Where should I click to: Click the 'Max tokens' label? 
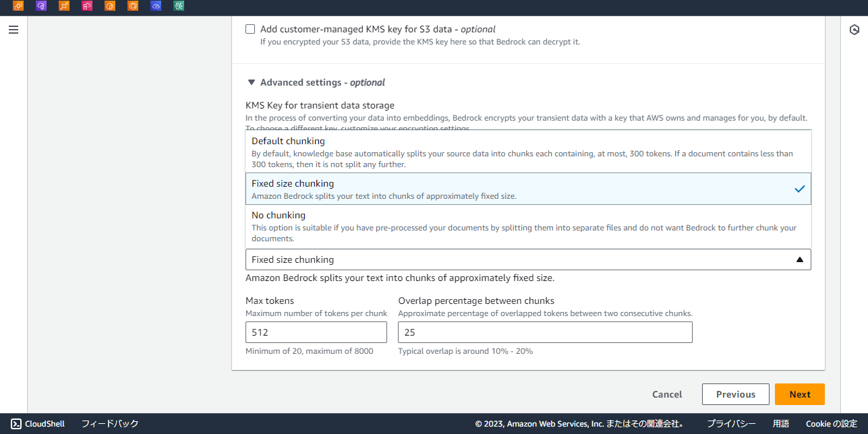pyautogui.click(x=270, y=301)
